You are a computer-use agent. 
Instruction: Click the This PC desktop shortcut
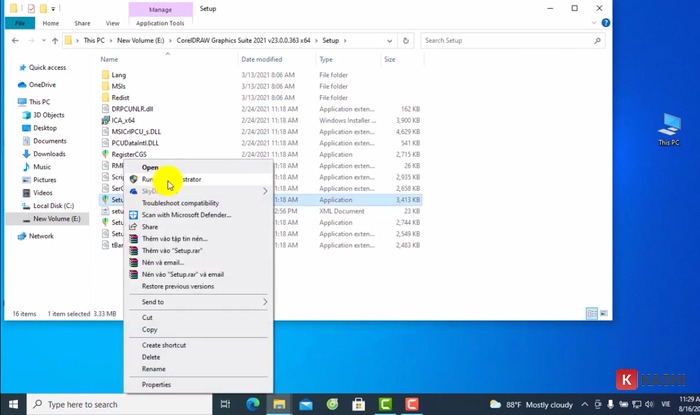668,128
